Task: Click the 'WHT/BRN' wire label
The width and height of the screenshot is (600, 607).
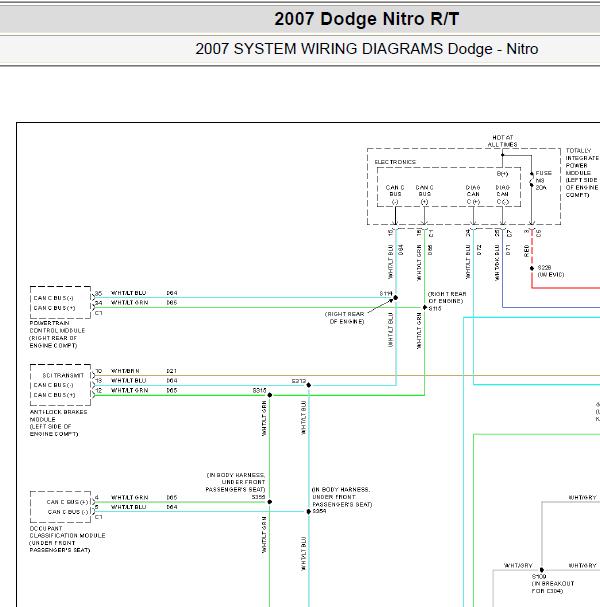Action: click(125, 371)
